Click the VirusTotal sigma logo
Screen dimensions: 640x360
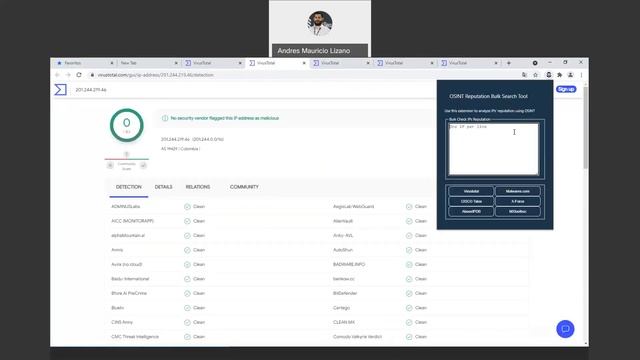[x=60, y=89]
